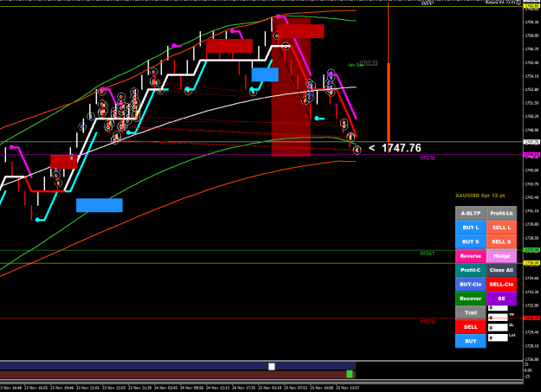Click the WS78 level label
The width and height of the screenshot is (541, 392).
click(x=427, y=322)
